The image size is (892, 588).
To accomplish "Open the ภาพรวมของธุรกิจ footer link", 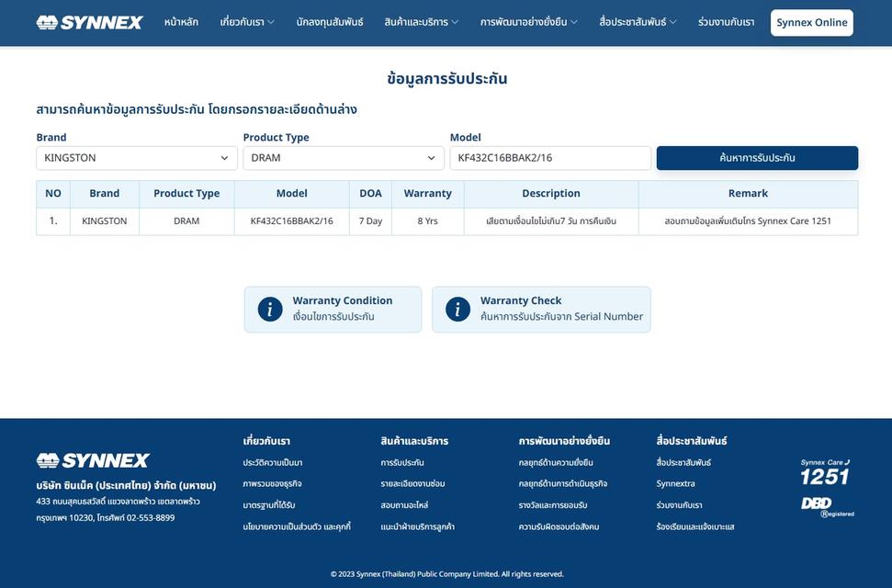I will [x=272, y=484].
